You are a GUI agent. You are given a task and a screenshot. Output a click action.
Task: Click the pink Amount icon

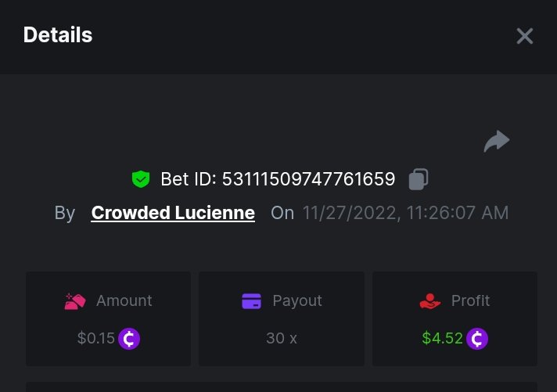click(75, 301)
